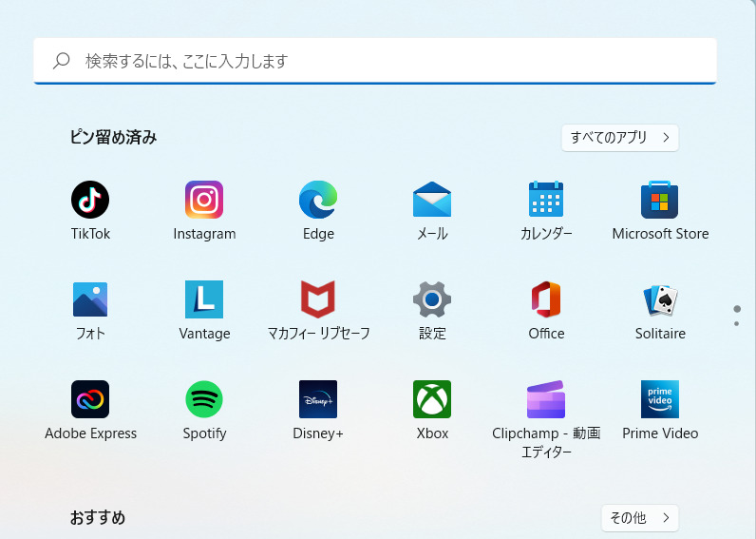
Task: Start the Solitaire game
Action: click(x=660, y=300)
